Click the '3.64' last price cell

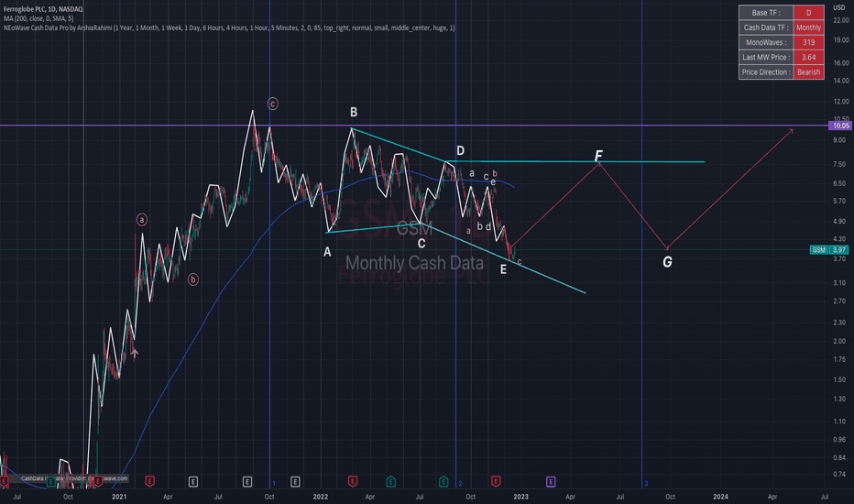pos(808,57)
